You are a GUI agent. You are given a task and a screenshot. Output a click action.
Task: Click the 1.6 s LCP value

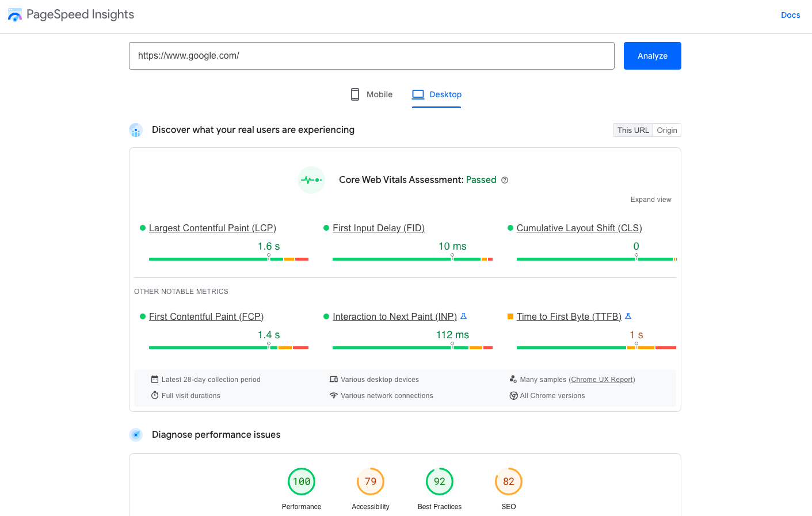click(269, 246)
